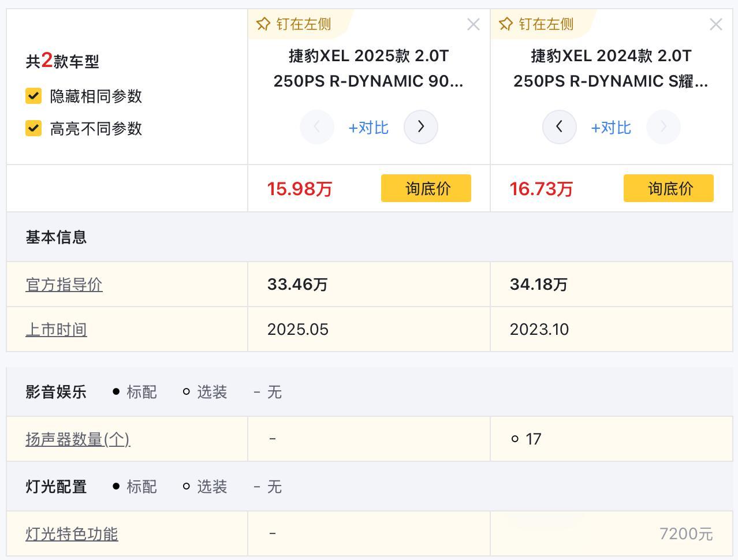The height and width of the screenshot is (560, 738).
Task: Click 询底价 button for 16.73万 model
Action: point(669,188)
